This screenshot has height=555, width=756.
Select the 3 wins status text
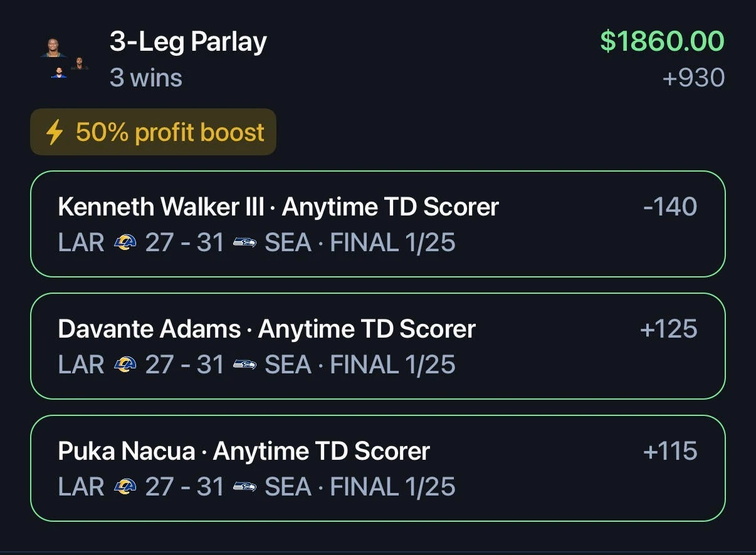pos(146,78)
